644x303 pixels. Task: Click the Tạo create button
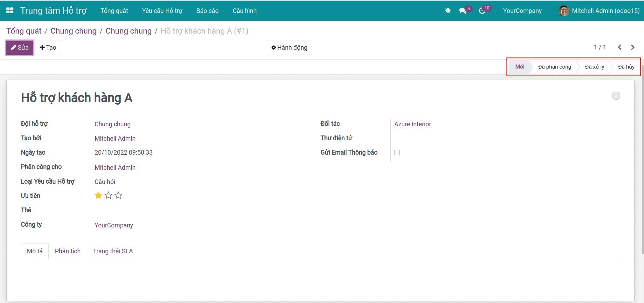point(48,48)
